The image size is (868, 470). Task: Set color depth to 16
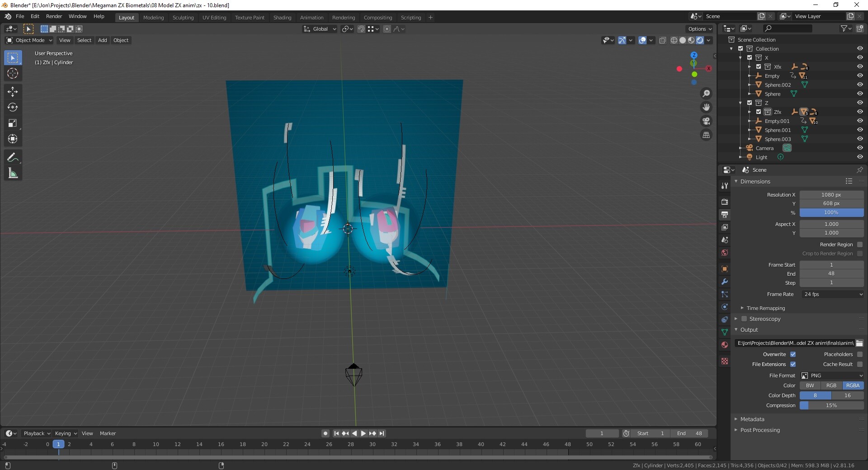click(x=848, y=395)
